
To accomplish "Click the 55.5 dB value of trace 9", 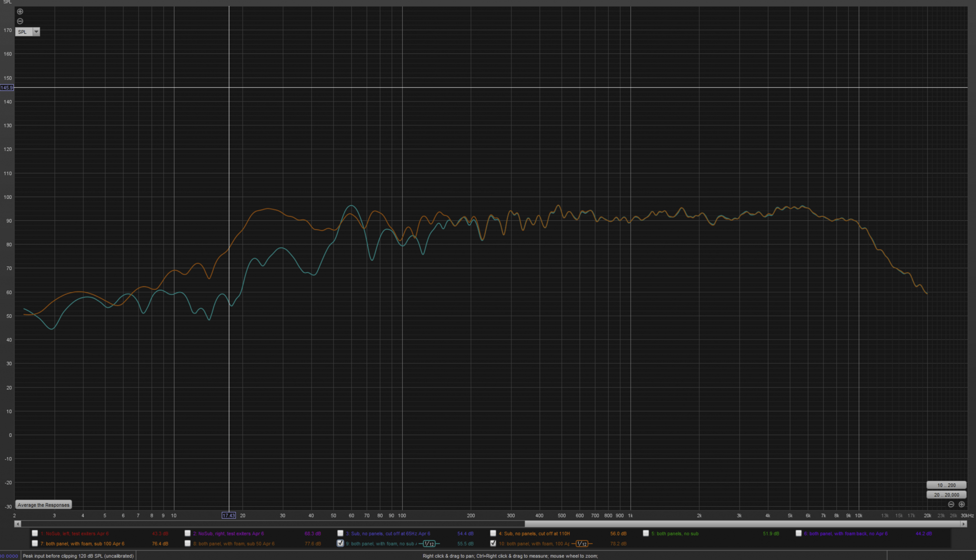I will [x=465, y=544].
